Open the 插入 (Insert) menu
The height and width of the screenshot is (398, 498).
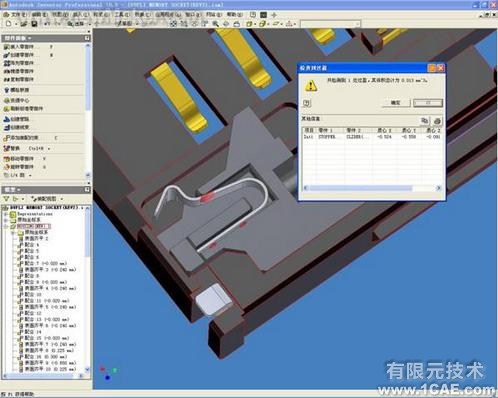coord(81,15)
